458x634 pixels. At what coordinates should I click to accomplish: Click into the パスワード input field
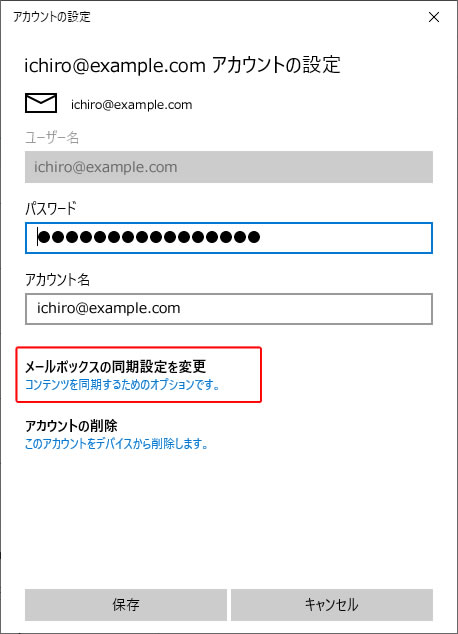click(229, 238)
